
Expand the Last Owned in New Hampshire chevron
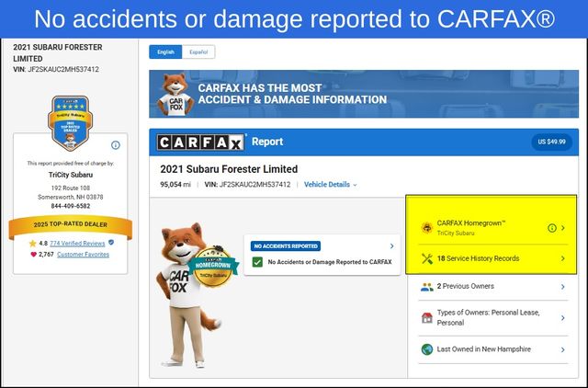tap(563, 349)
